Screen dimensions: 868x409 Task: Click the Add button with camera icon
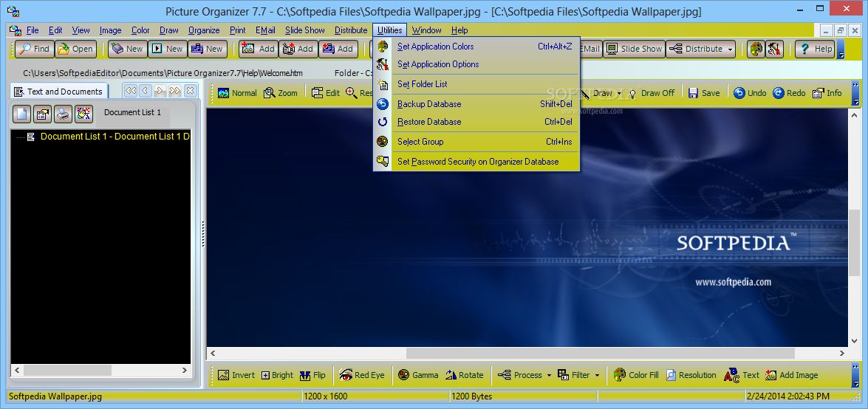298,49
